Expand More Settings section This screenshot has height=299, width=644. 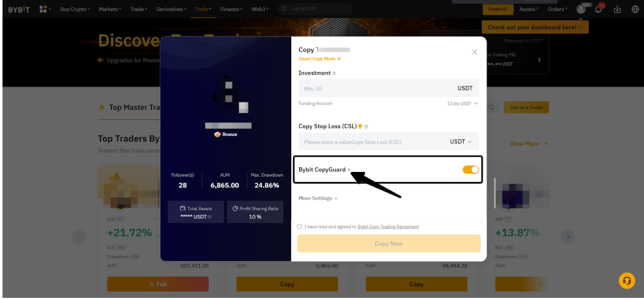coord(318,198)
